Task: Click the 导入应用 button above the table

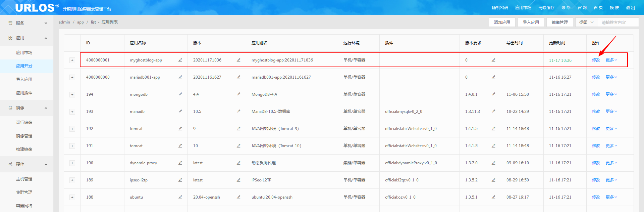Action: pos(531,22)
